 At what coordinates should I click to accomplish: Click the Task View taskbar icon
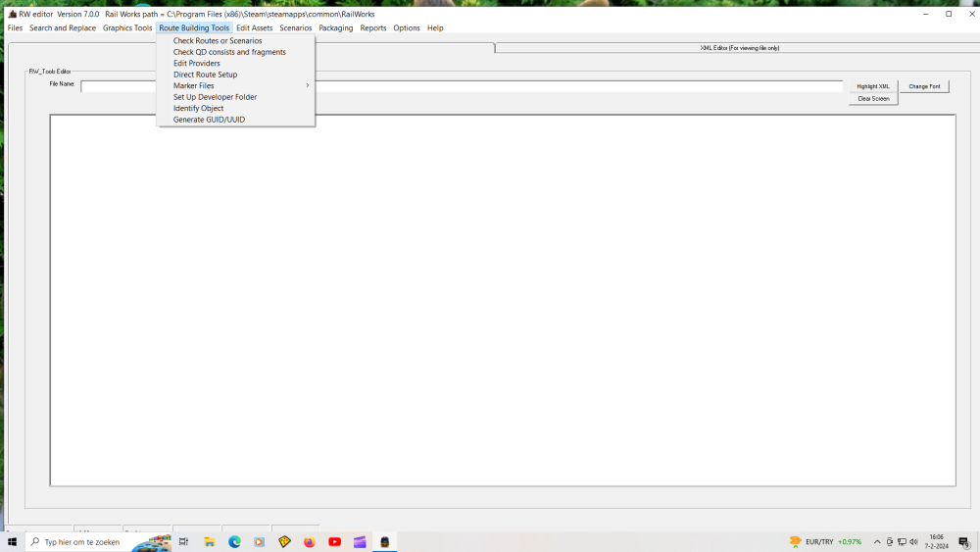(183, 541)
